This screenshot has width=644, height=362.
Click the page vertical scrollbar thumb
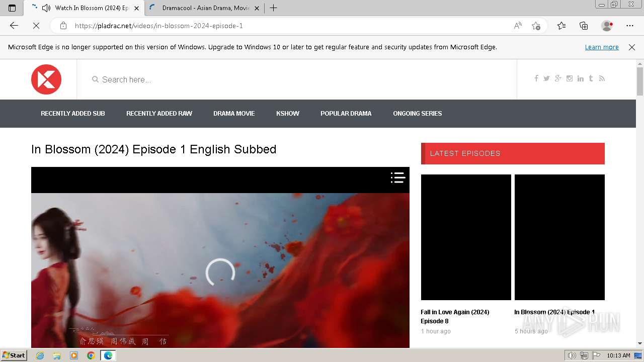pos(640,81)
